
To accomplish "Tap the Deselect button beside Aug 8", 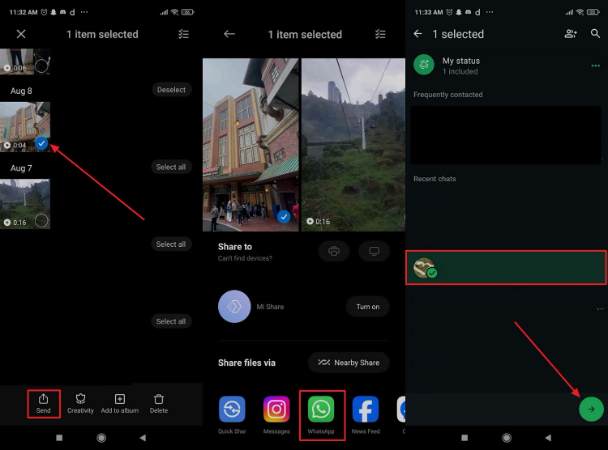I will click(x=171, y=90).
